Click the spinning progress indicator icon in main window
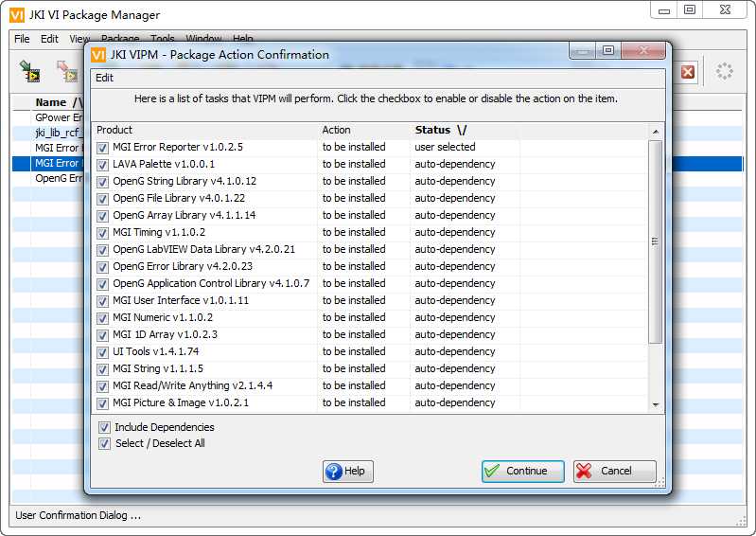The image size is (756, 536). [724, 71]
